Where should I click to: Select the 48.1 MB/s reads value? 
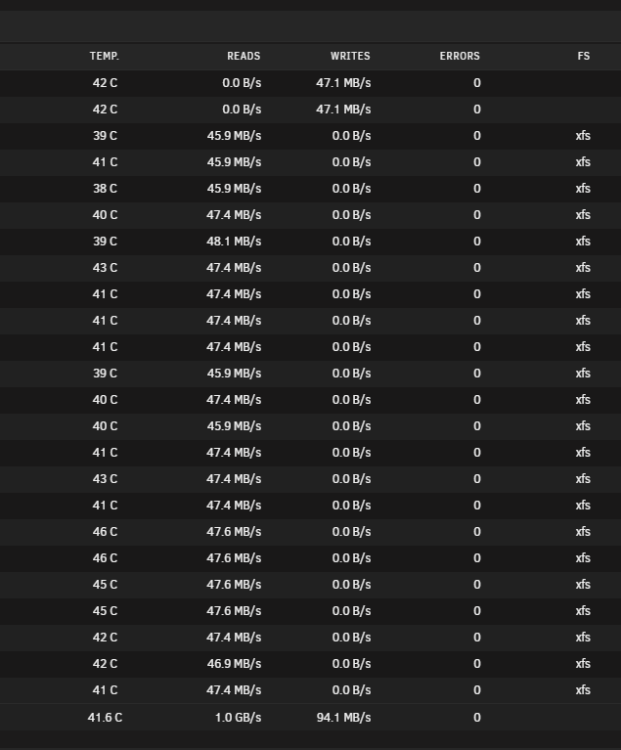(234, 241)
